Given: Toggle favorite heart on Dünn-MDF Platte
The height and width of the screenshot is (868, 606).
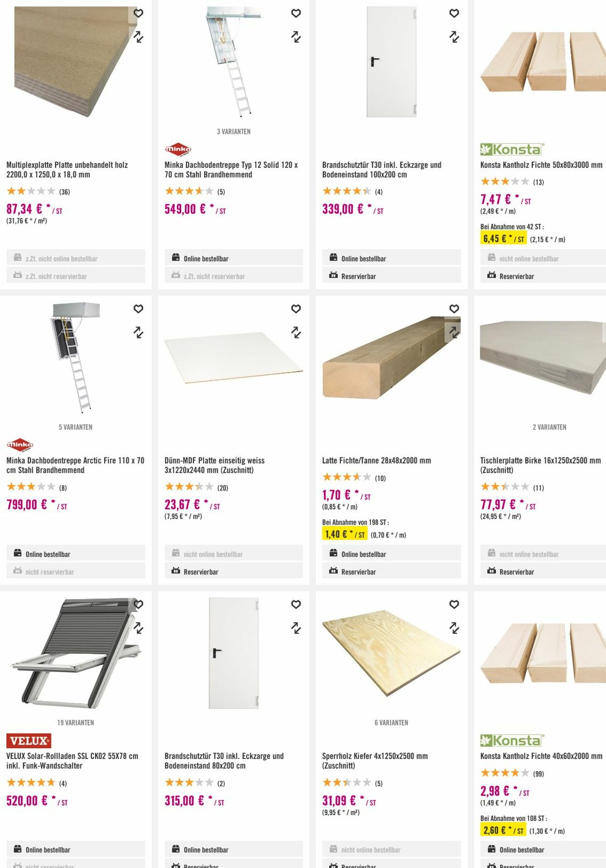Looking at the screenshot, I should pyautogui.click(x=296, y=308).
